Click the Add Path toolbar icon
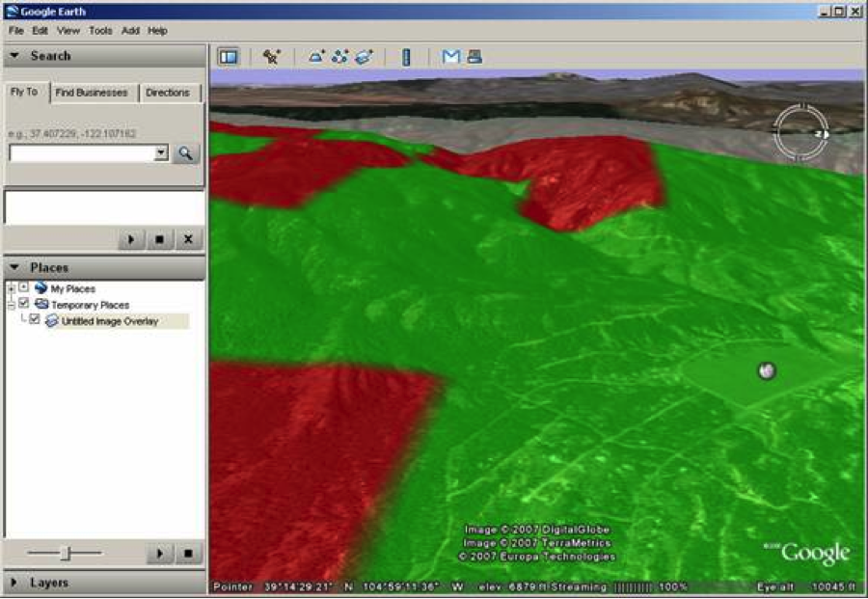This screenshot has width=868, height=599. (339, 57)
